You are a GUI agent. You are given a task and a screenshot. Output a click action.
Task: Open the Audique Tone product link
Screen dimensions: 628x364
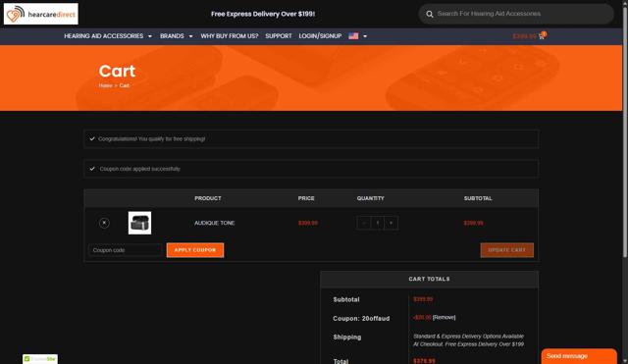pyautogui.click(x=214, y=223)
